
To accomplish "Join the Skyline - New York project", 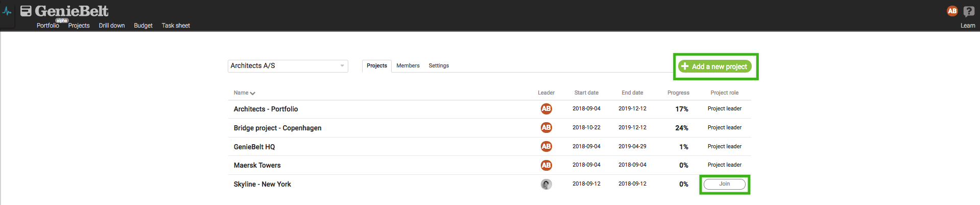I will tap(725, 184).
